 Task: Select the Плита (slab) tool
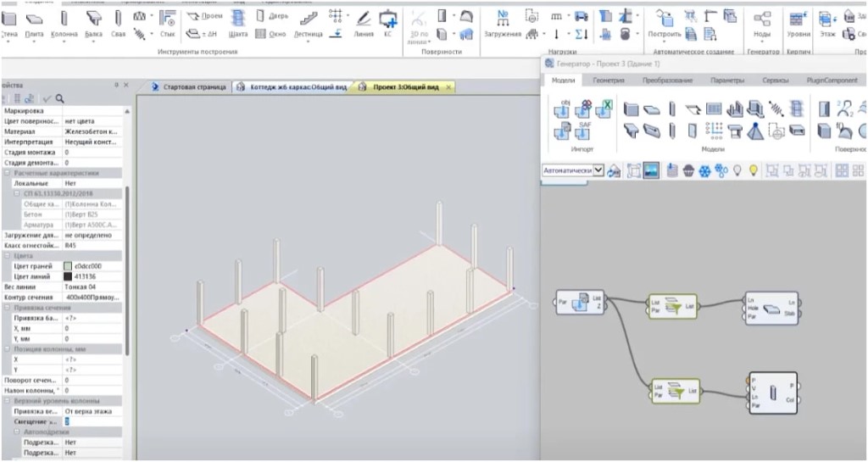pos(34,25)
